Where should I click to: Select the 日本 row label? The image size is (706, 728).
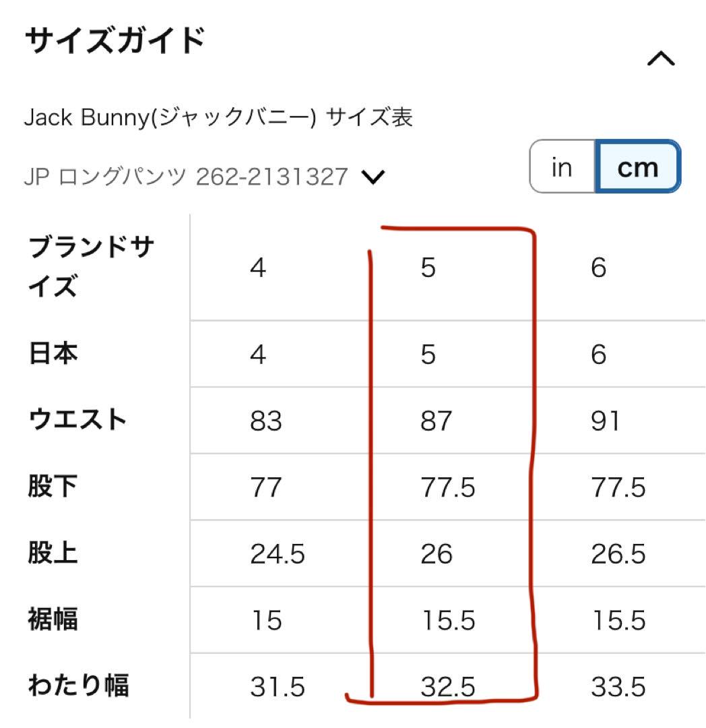click(53, 354)
